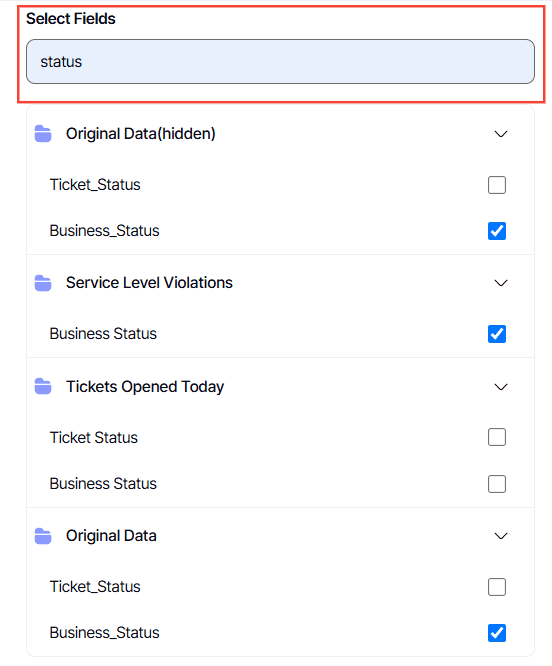Click the Original Data folder icon
The image size is (552, 666).
point(43,536)
